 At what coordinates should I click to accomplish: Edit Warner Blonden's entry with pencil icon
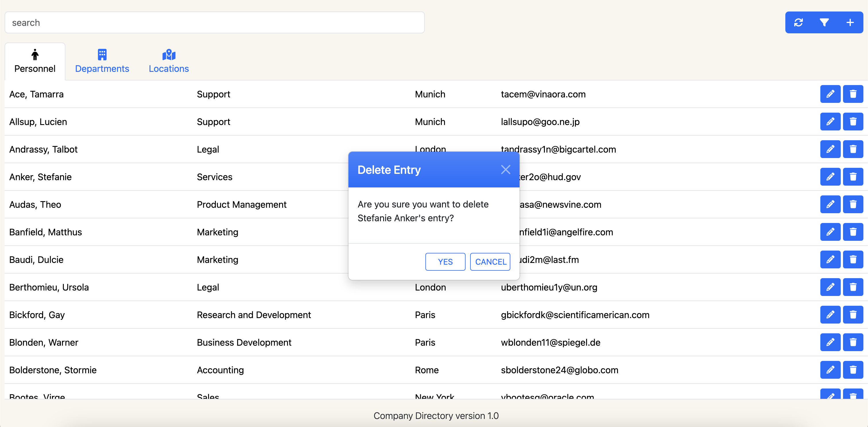pyautogui.click(x=830, y=342)
